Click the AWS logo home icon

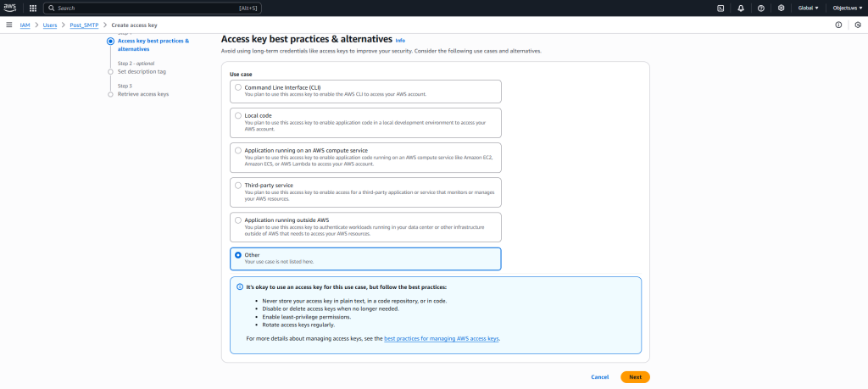(9, 8)
